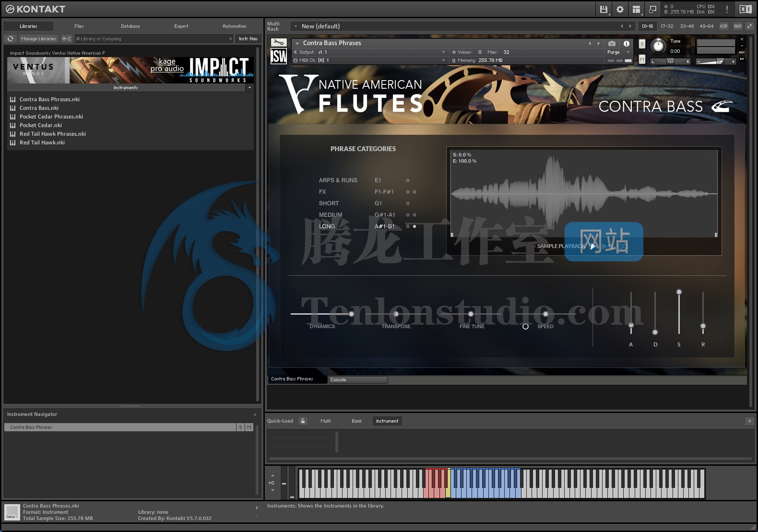758x532 pixels.
Task: Solo the Contra Bass Phrases instrument header
Action: 642,44
